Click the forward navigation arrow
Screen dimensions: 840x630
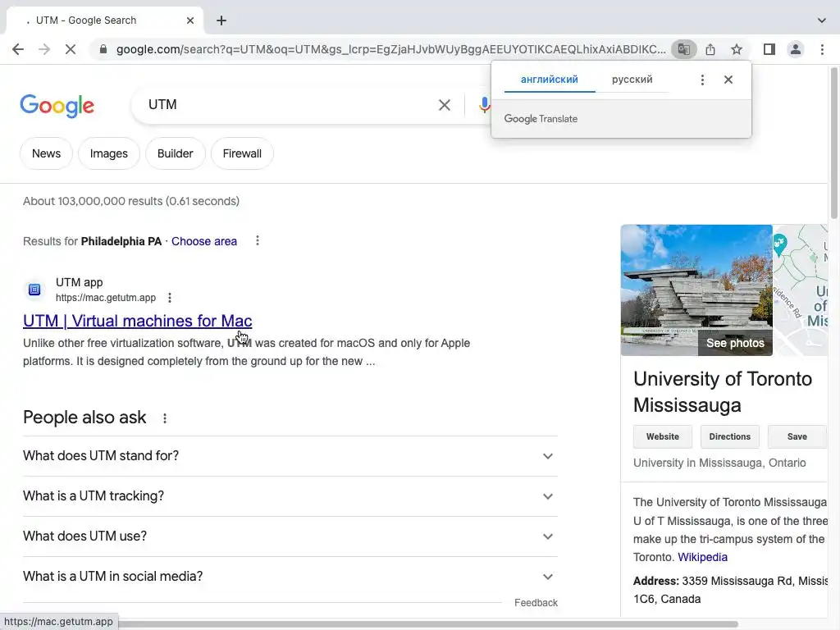44,49
